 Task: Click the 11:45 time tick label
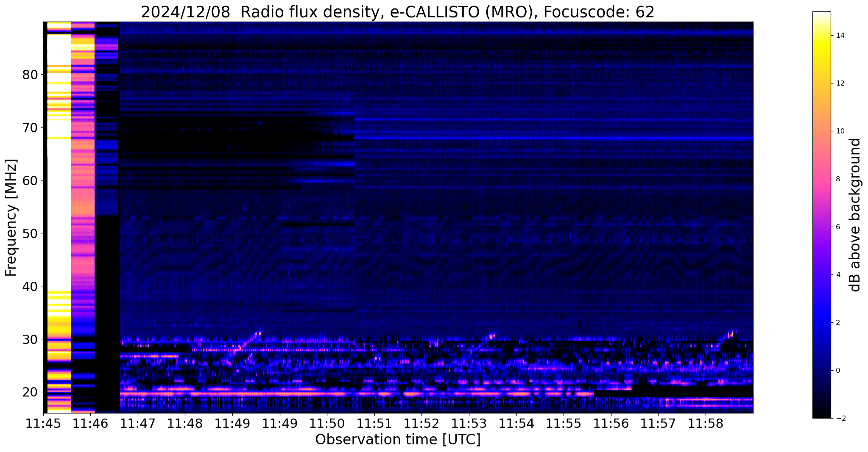[x=43, y=423]
